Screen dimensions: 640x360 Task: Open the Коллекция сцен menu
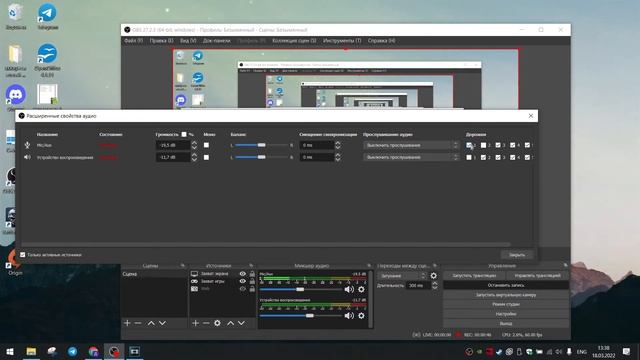tap(294, 41)
